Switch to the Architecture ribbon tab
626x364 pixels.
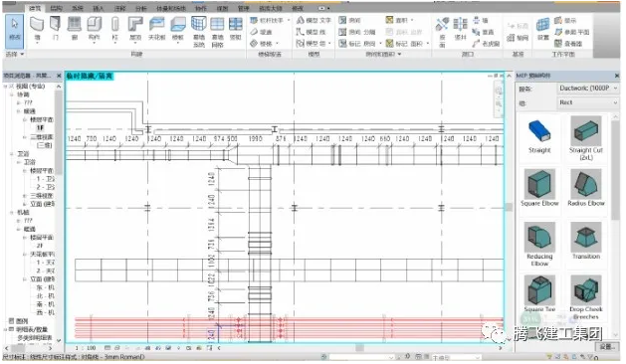(35, 8)
